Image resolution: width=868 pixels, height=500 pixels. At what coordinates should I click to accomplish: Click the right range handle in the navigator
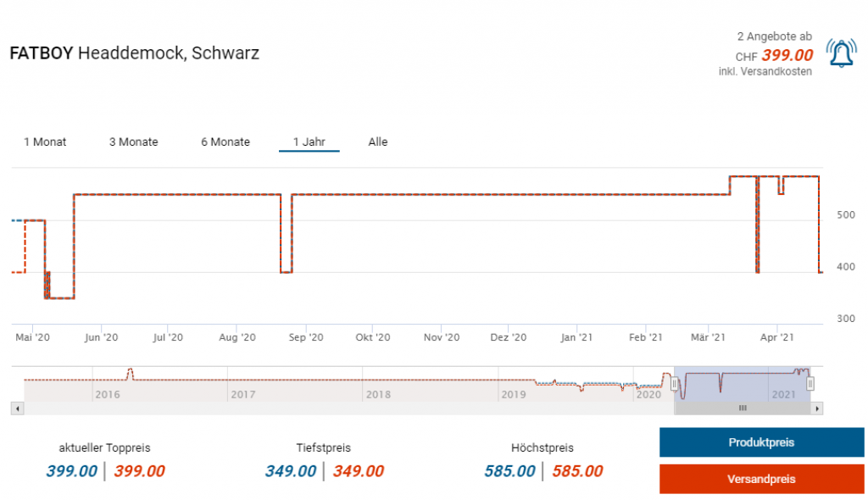(x=810, y=384)
